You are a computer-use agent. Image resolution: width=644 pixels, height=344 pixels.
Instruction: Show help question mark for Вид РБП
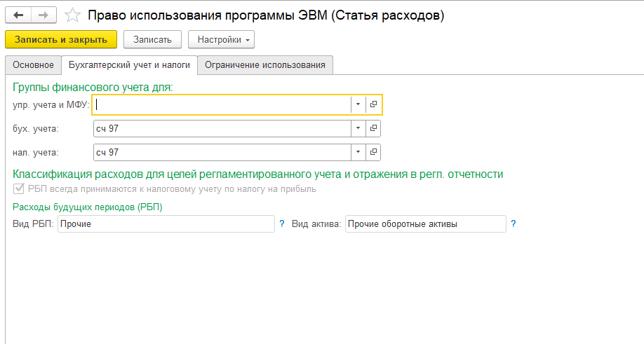(282, 223)
